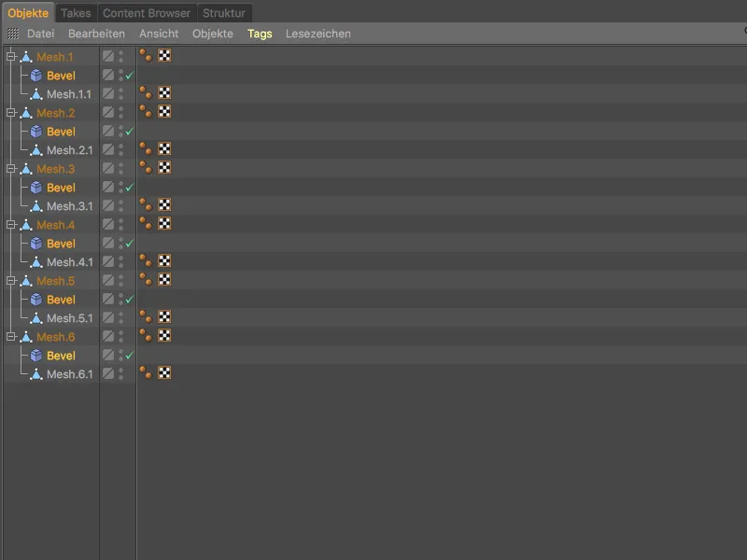Select the Bevel label under Mesh.5
The width and height of the screenshot is (747, 560).
click(x=61, y=300)
